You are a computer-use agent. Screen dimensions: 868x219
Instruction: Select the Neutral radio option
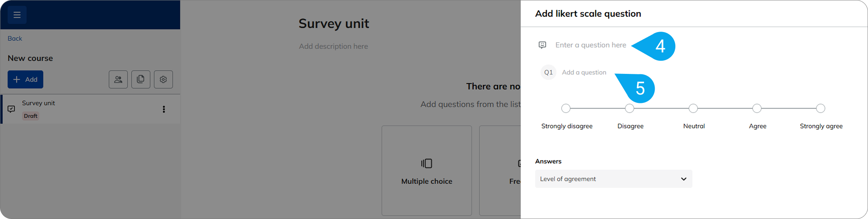coord(693,109)
